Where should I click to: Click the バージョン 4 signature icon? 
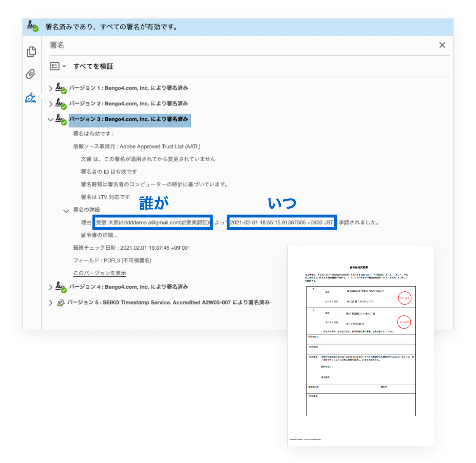(61, 287)
